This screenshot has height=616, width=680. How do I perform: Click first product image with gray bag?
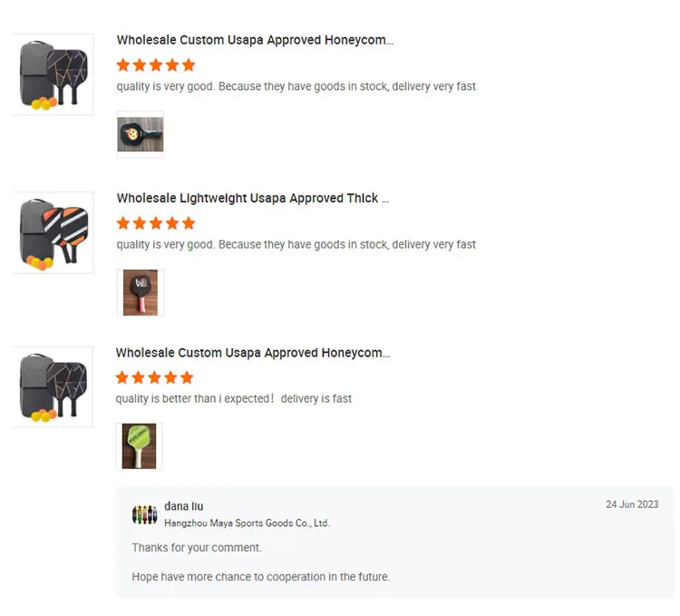point(53,74)
